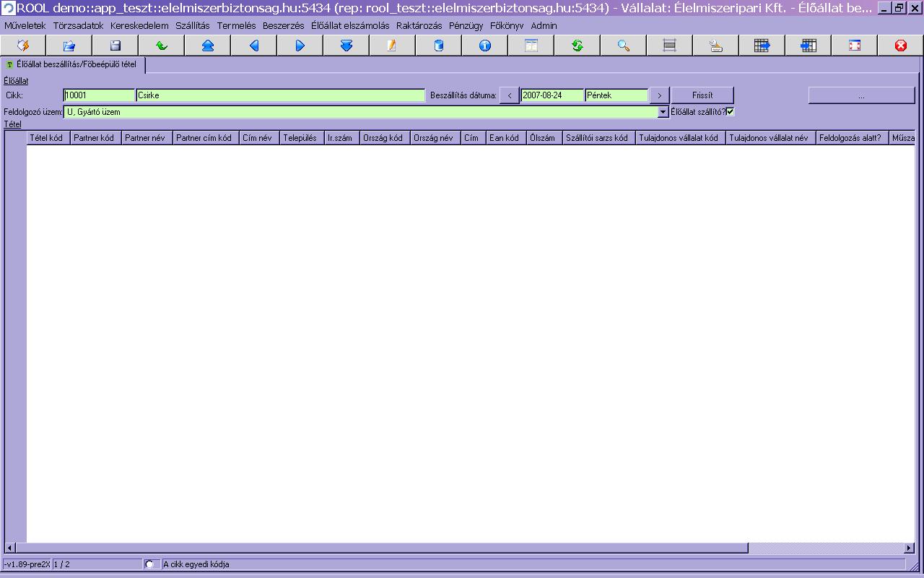This screenshot has height=578, width=924.
Task: Open the Admin menu
Action: 544,25
